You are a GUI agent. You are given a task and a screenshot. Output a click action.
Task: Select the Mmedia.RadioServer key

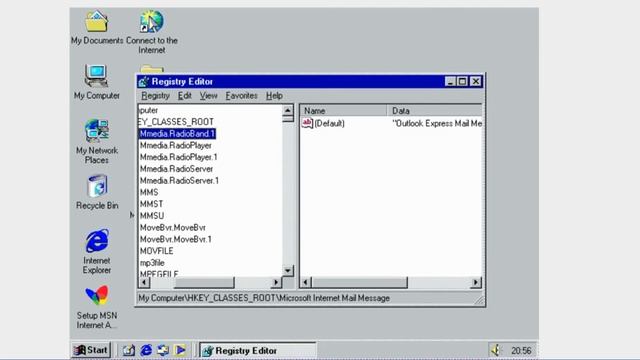point(176,169)
